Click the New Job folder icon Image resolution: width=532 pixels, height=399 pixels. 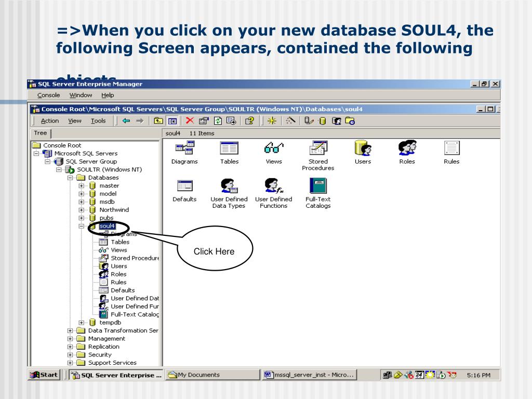350,121
